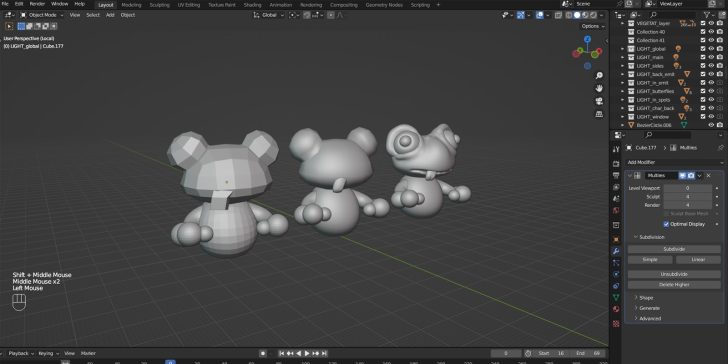
Task: Expand the Generate subpanel
Action: click(649, 308)
